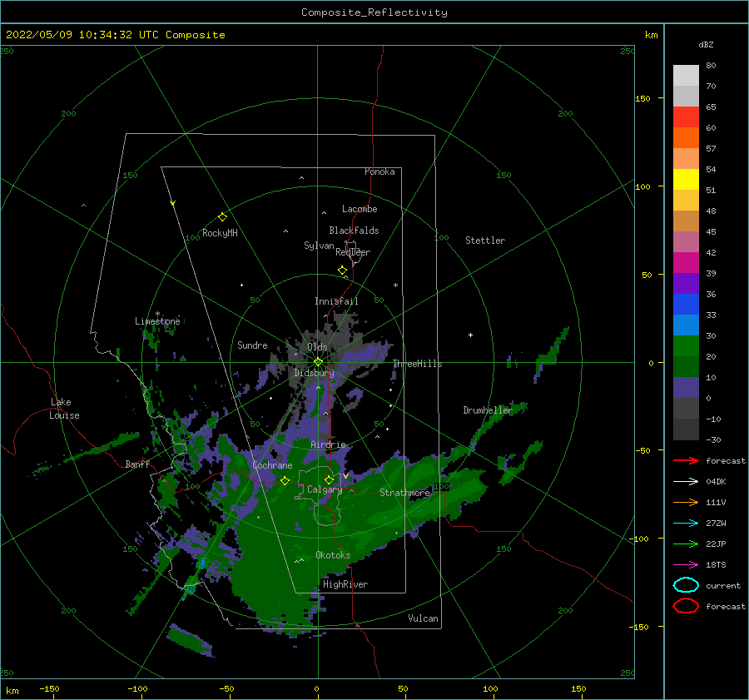Click the Okotoks city label
749x700 pixels.
[333, 555]
